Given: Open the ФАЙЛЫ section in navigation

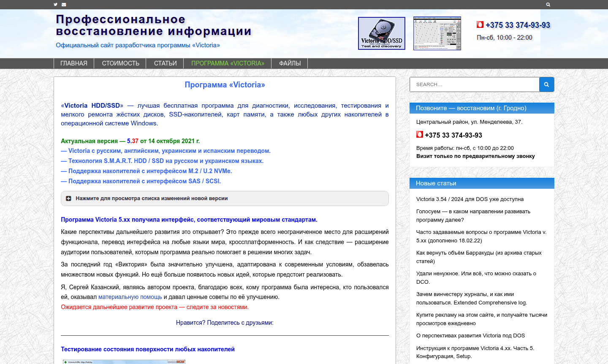Looking at the screenshot, I should [290, 63].
